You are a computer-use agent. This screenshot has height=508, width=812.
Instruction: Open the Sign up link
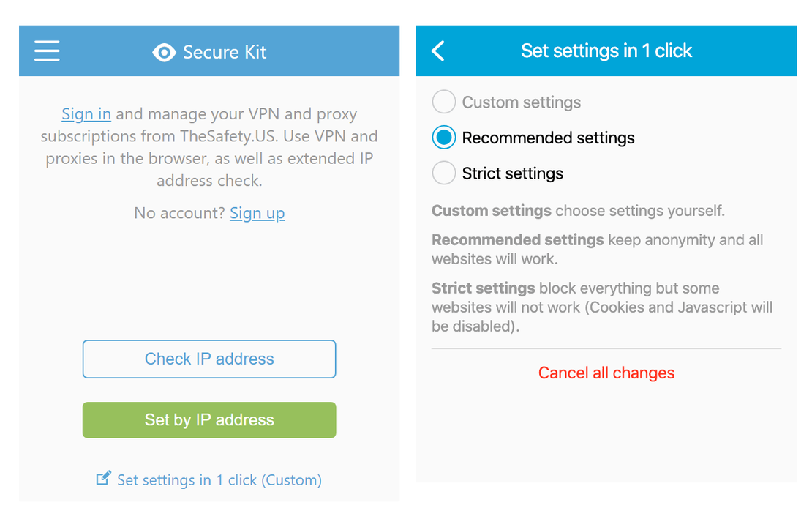(x=257, y=213)
